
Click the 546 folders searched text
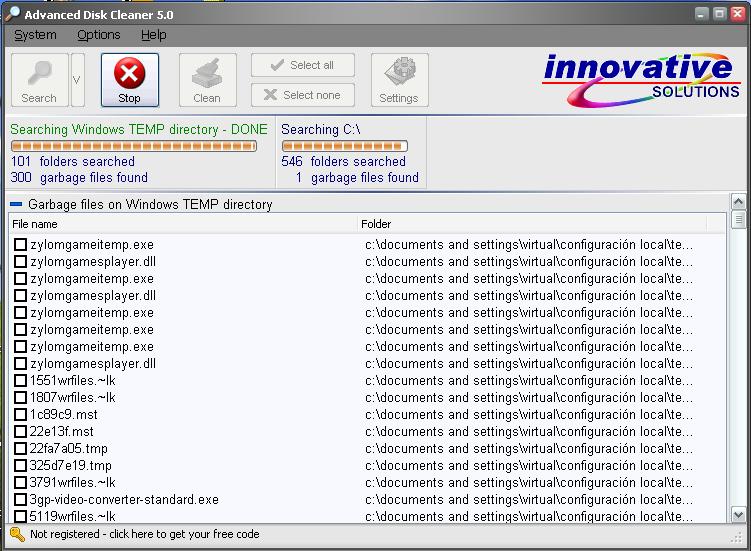[343, 161]
